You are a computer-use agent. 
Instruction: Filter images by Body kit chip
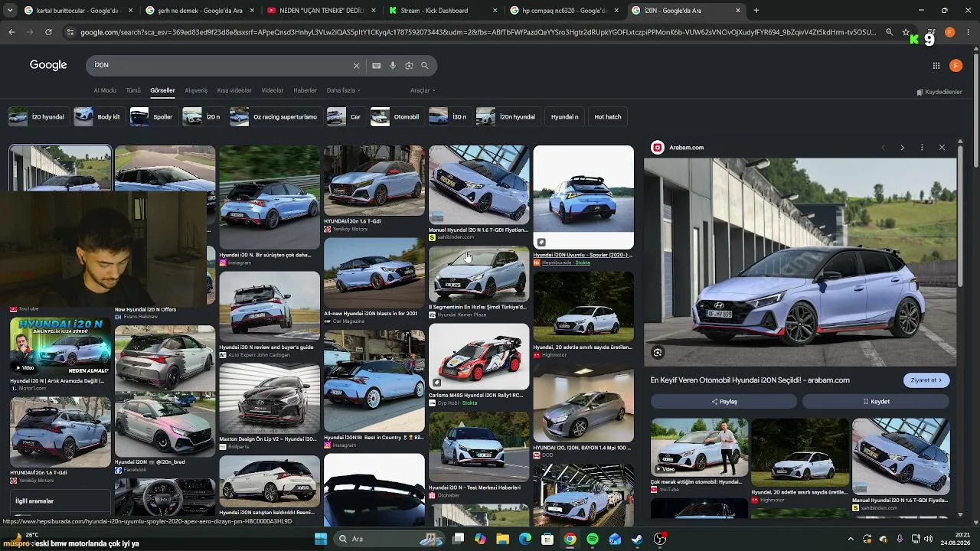(100, 117)
